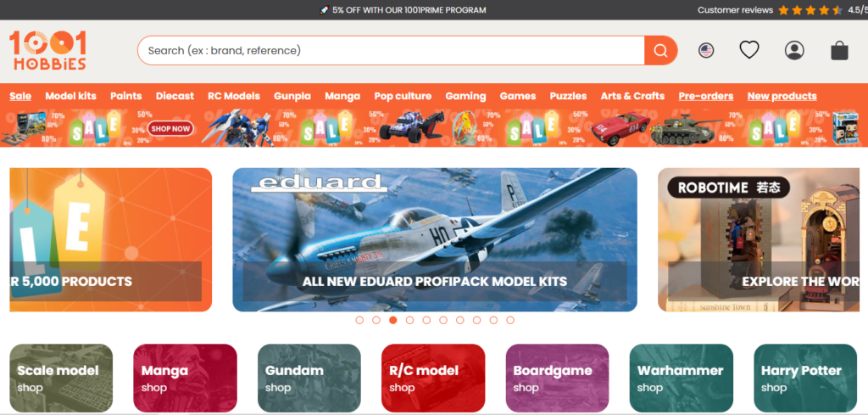Open the RC Models menu
The height and width of the screenshot is (415, 868).
234,96
